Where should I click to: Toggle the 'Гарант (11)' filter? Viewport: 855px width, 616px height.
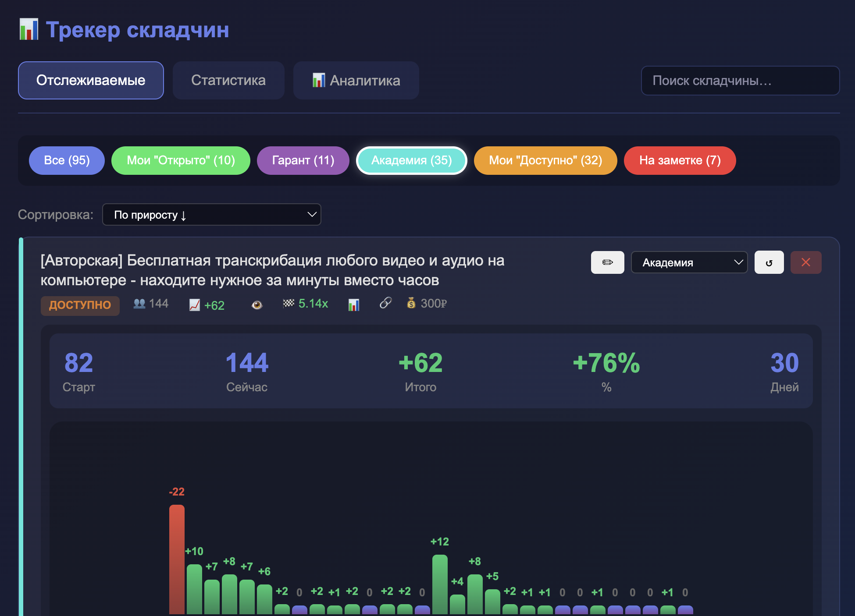(x=303, y=160)
